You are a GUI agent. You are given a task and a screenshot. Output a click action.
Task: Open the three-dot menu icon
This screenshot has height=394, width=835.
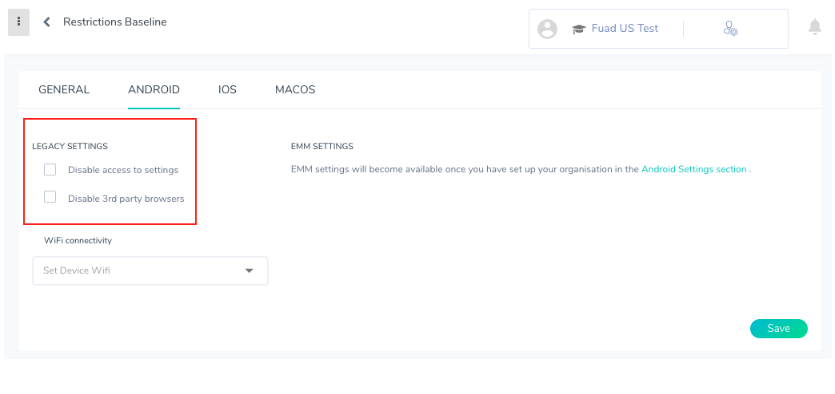[19, 22]
